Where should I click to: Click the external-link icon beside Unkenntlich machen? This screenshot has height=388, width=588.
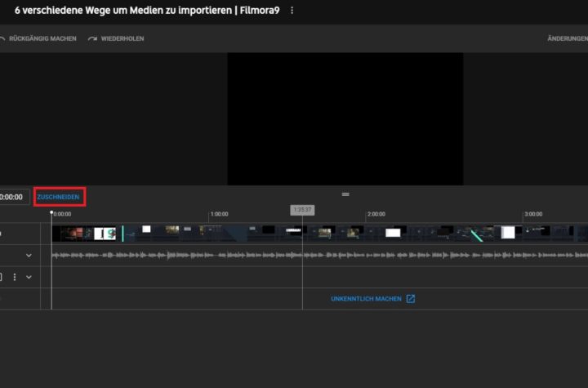pos(411,299)
